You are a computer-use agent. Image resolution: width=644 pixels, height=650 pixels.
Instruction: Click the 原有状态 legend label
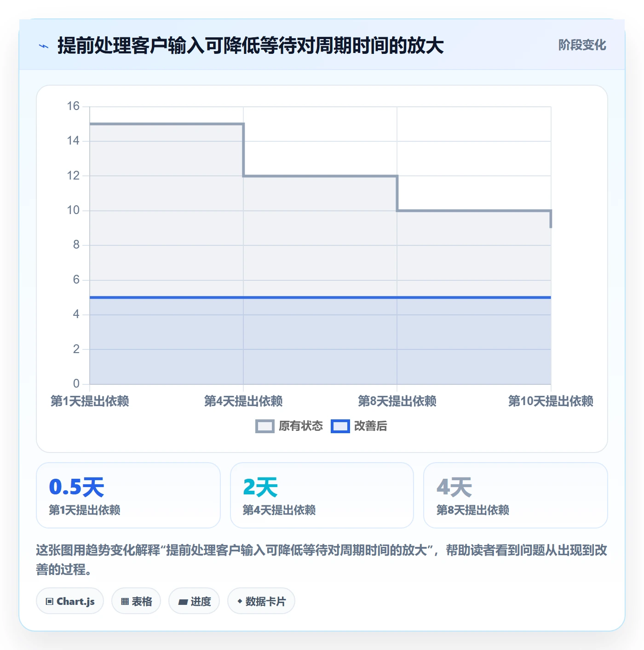coord(301,426)
